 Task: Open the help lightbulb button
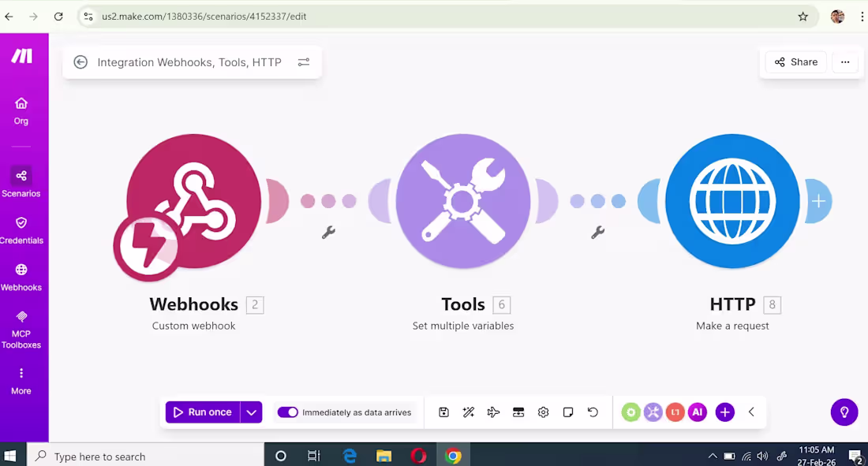pos(844,412)
